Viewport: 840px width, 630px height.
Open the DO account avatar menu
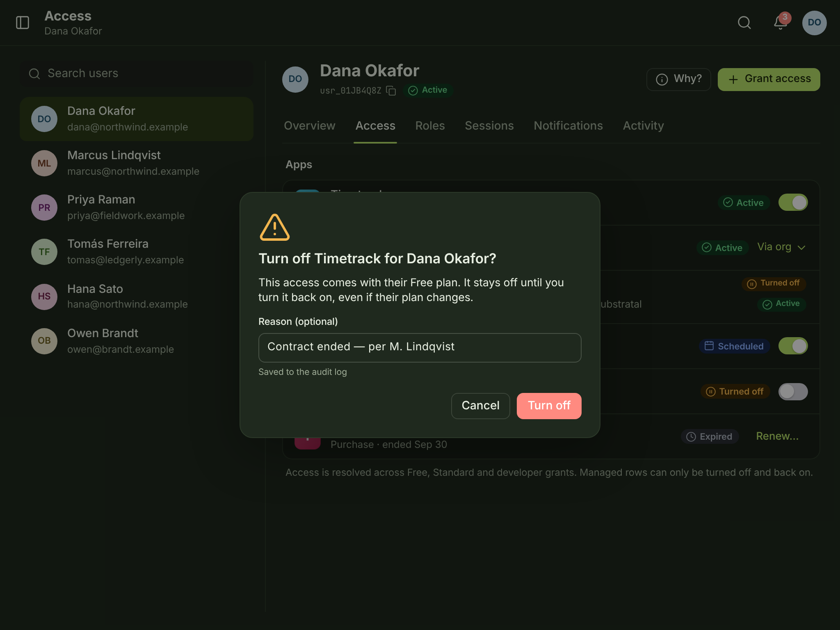(814, 23)
